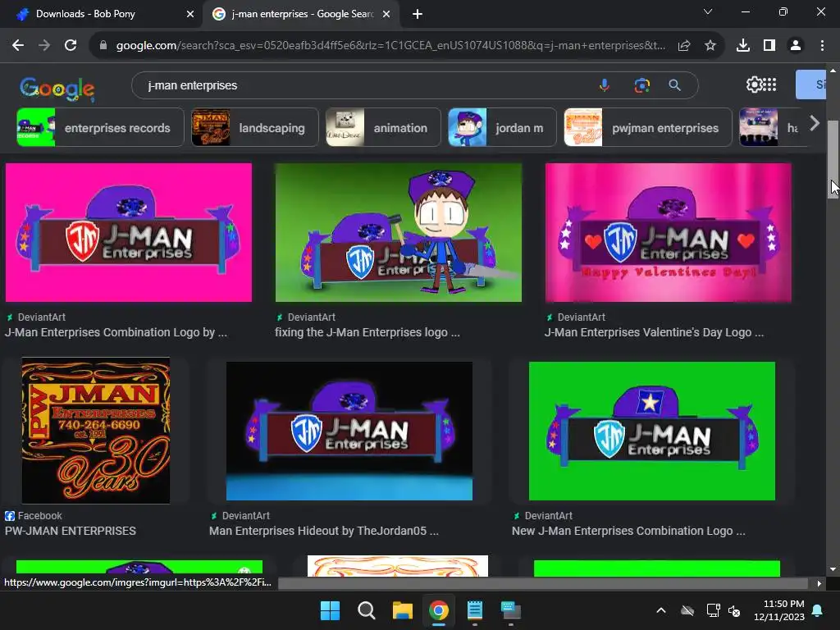Open the cartoon character fixing logo image
Viewport: 840px width, 630px height.
[x=399, y=232]
